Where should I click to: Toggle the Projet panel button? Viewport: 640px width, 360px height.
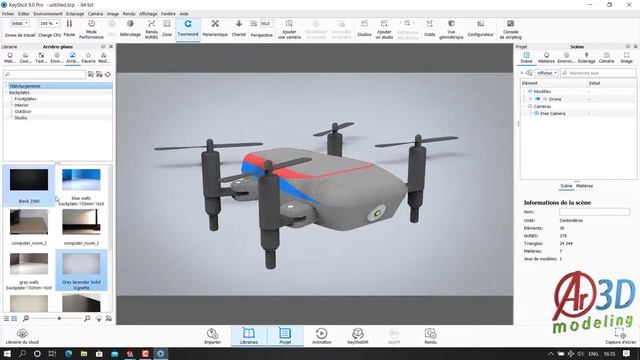click(285, 336)
